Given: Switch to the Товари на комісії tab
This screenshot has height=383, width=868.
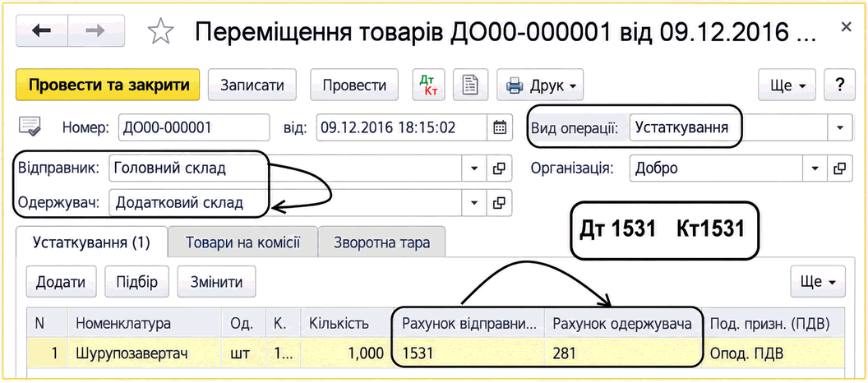Looking at the screenshot, I should 243,242.
